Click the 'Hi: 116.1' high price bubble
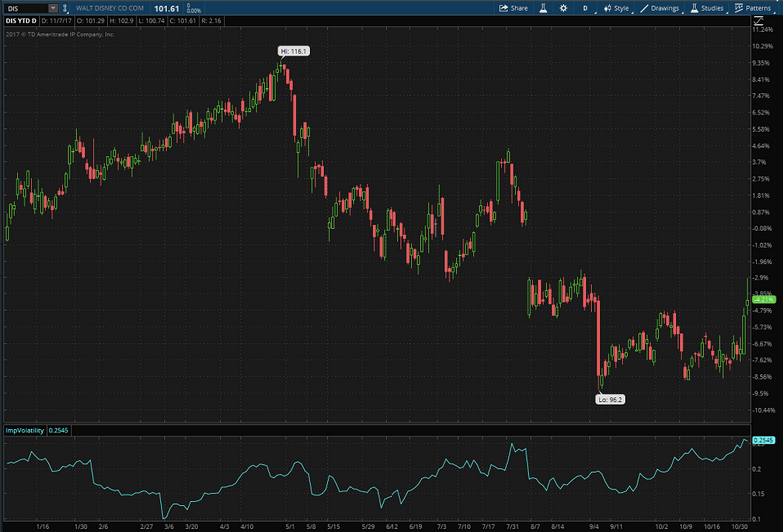 (x=294, y=51)
